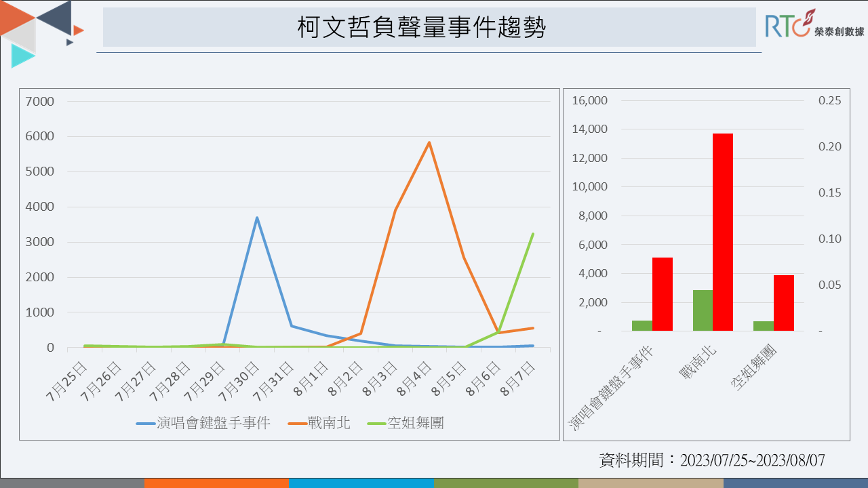Click the red bar for 空姐舞團
The image size is (868, 488).
tap(784, 303)
